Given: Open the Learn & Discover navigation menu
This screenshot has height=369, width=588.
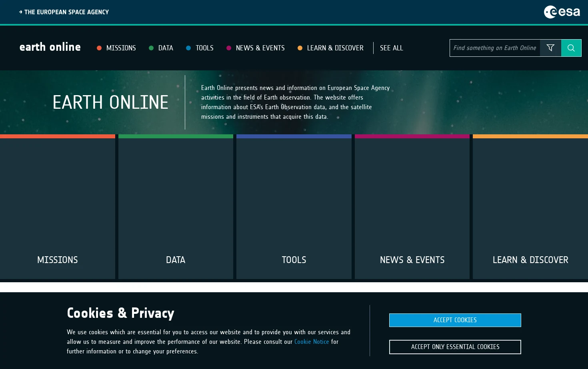Looking at the screenshot, I should tap(330, 48).
